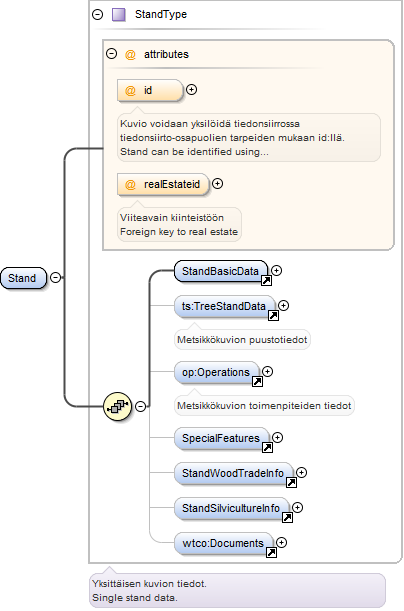Click the reference arrow on wtco:Documents
The width and height of the screenshot is (404, 611).
(x=272, y=553)
